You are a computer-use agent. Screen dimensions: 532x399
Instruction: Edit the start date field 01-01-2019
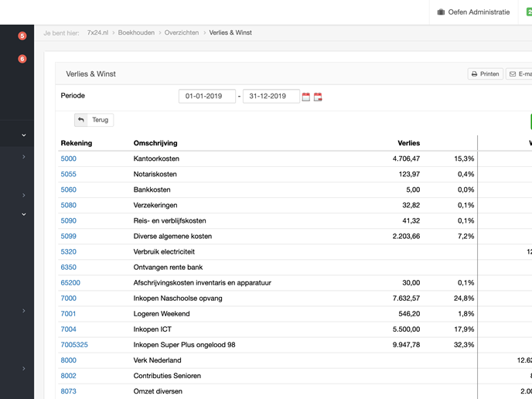coord(207,96)
